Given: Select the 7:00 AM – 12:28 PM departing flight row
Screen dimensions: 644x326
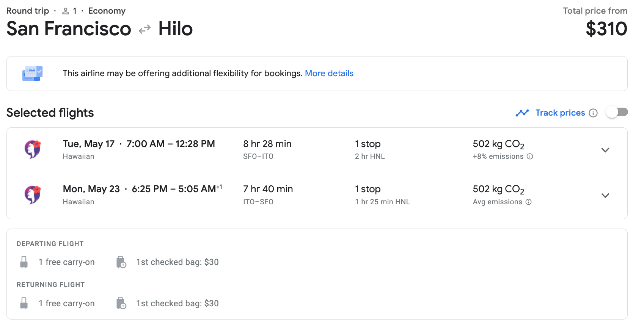Looking at the screenshot, I should [171, 144].
